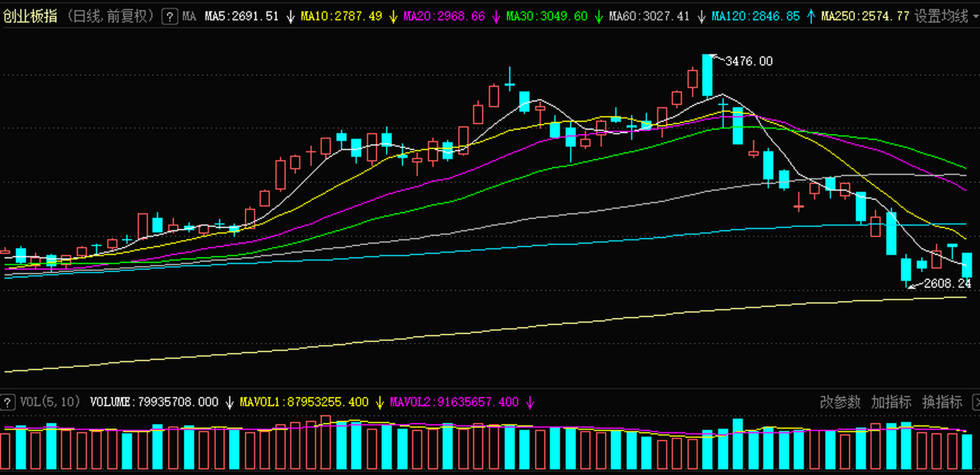Click the magenta MA20:2968.66 label
This screenshot has height=475, width=980.
click(444, 17)
